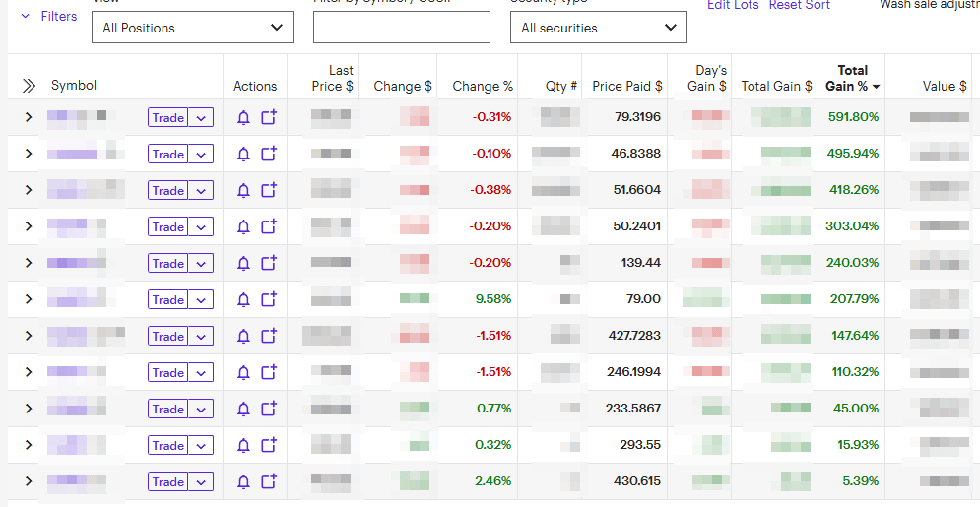
Task: Open the All securities type dropdown
Action: [598, 28]
